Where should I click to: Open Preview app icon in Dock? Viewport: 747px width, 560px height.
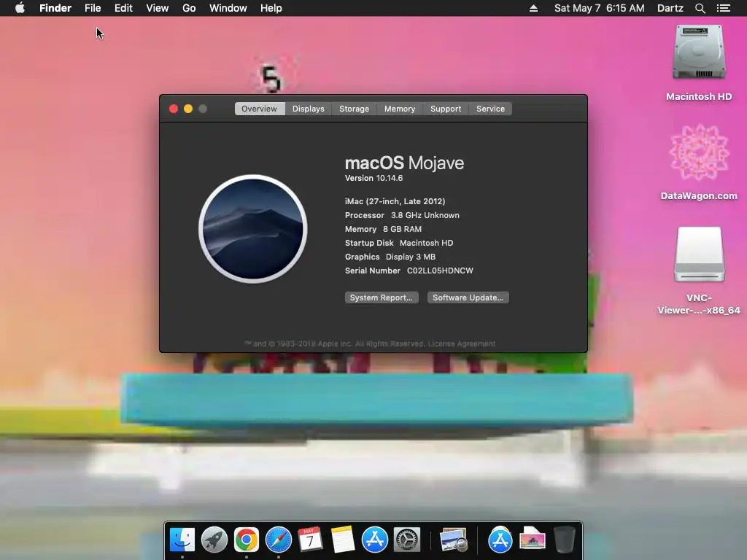[454, 540]
